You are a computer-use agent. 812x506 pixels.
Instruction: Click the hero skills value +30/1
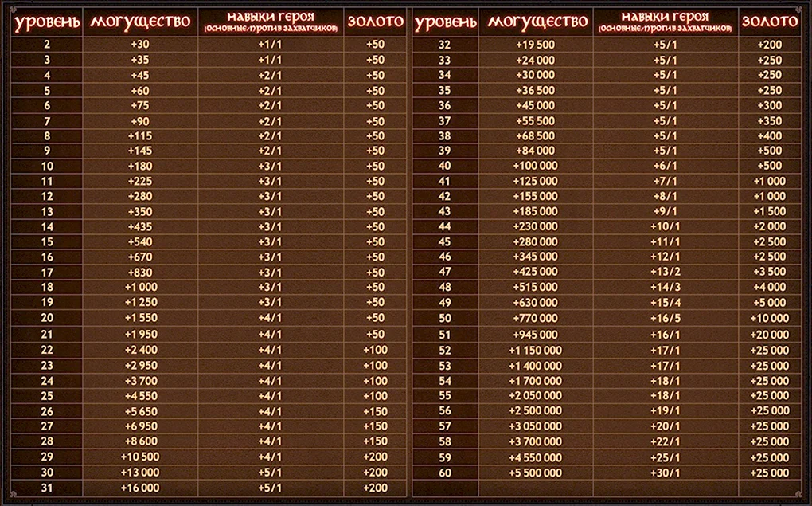[x=665, y=473]
